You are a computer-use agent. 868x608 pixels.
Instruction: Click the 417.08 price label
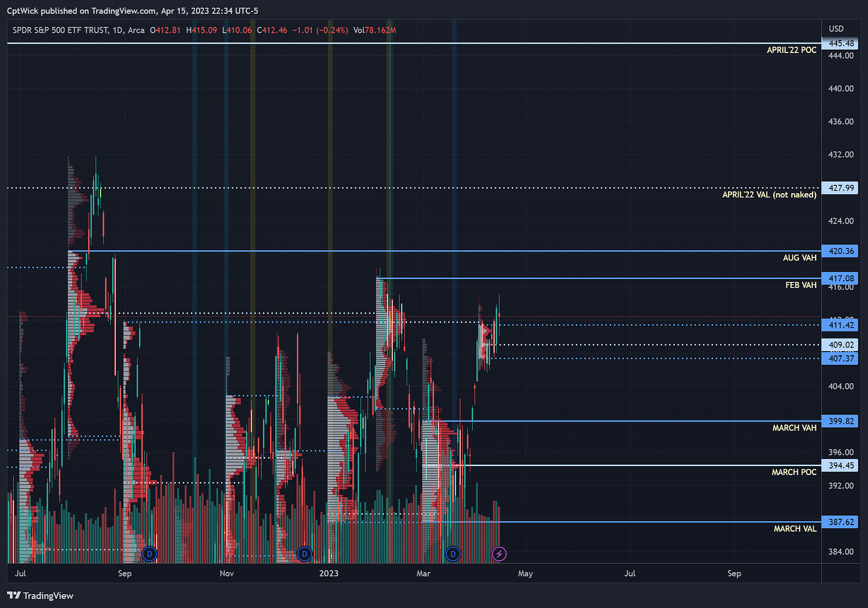[x=841, y=278]
